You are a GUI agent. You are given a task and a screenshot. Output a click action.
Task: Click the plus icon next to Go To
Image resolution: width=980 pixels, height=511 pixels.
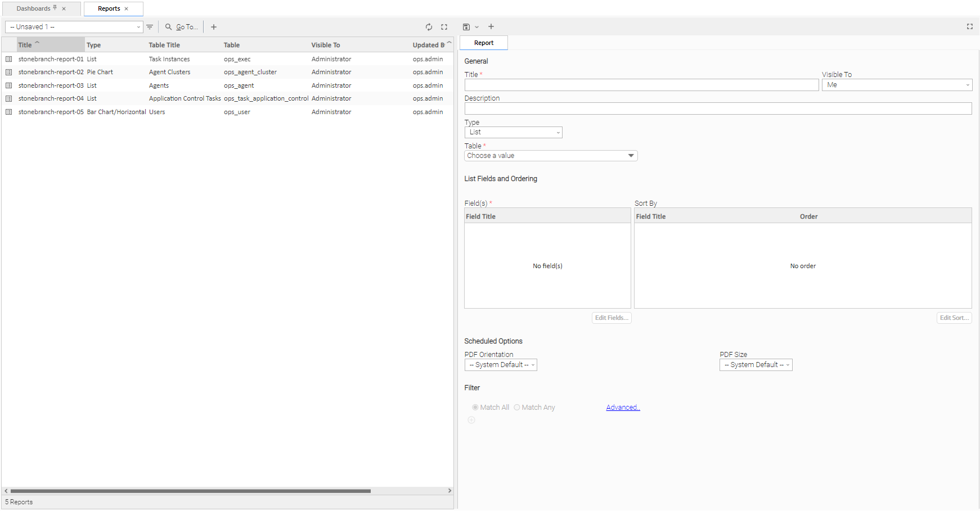(214, 27)
